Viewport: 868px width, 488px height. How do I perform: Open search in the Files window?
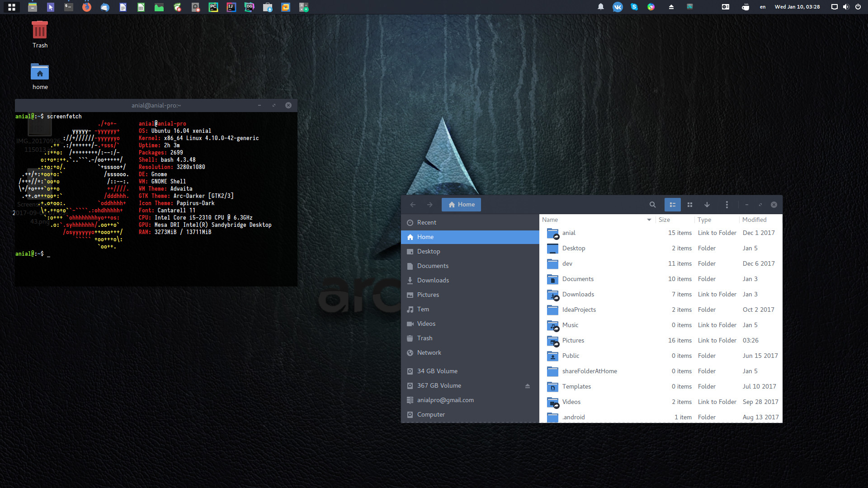[652, 205]
